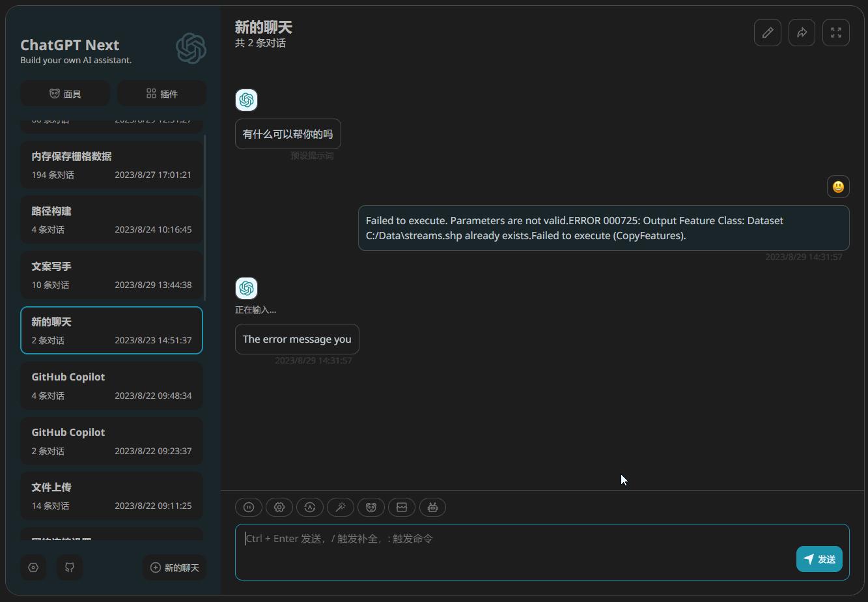Toggle the theme with circular-A icon
Viewport: 868px width, 602px height.
click(309, 507)
